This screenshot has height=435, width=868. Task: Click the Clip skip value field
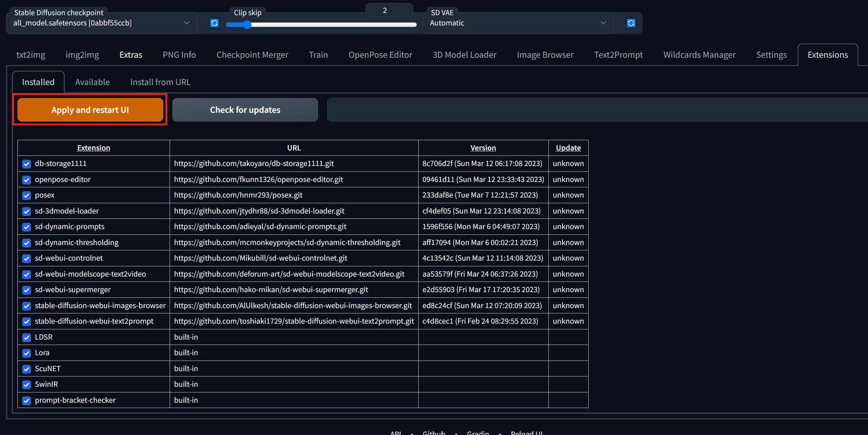[389, 9]
